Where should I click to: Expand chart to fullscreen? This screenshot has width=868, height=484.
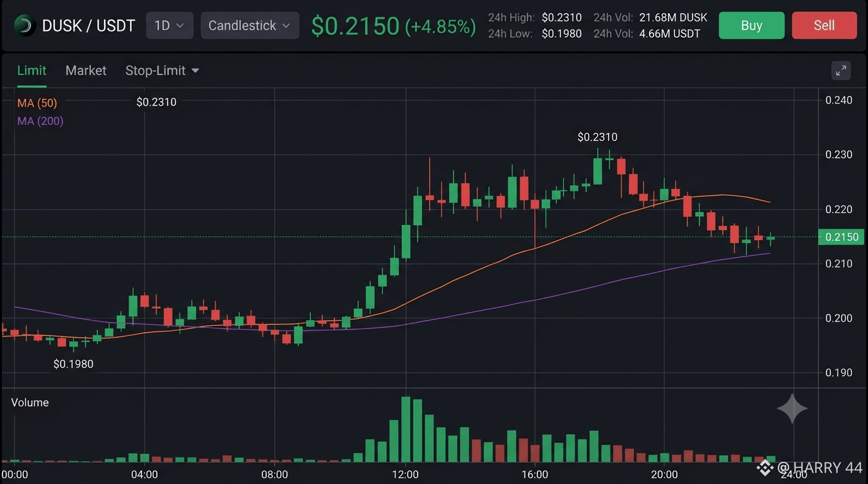(841, 71)
